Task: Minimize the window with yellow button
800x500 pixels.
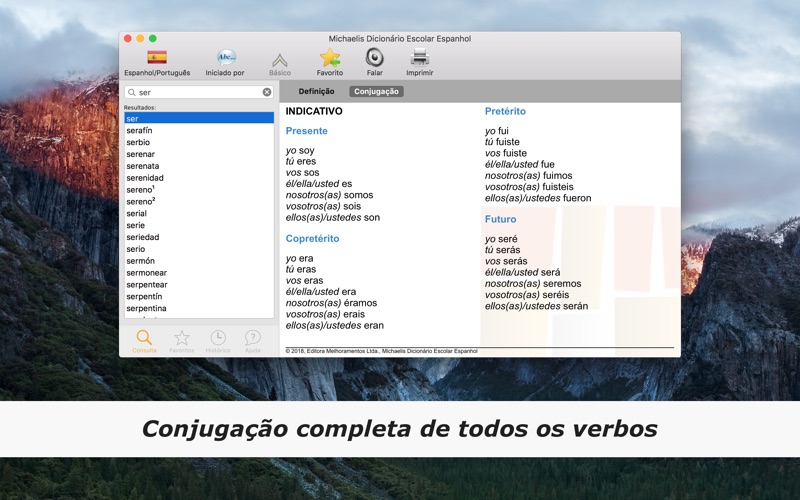Action: [140, 39]
